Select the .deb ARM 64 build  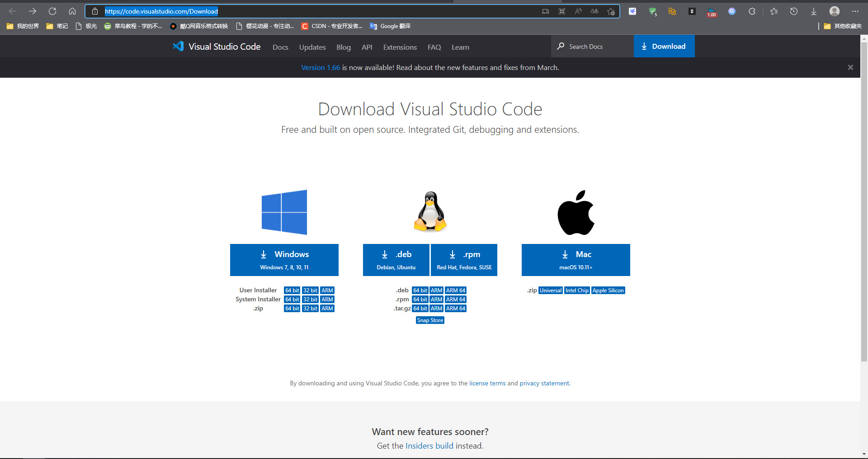click(456, 290)
